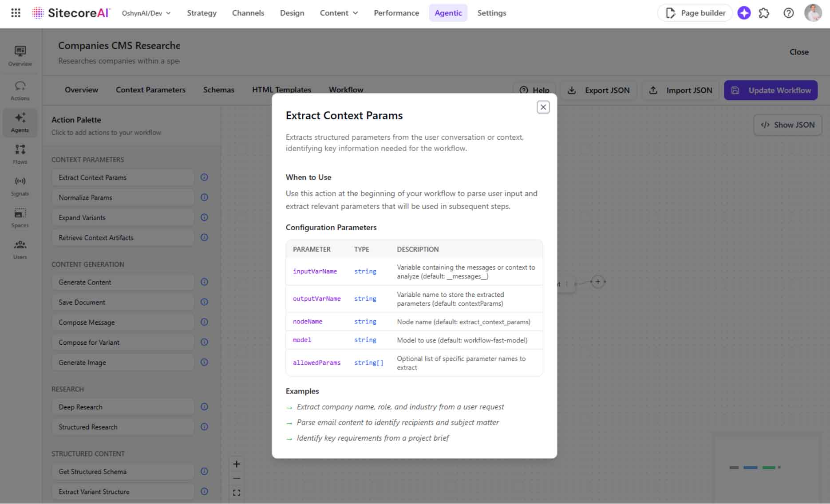Show info for Deep Research
Viewport: 830px width, 504px height.
[x=204, y=406]
